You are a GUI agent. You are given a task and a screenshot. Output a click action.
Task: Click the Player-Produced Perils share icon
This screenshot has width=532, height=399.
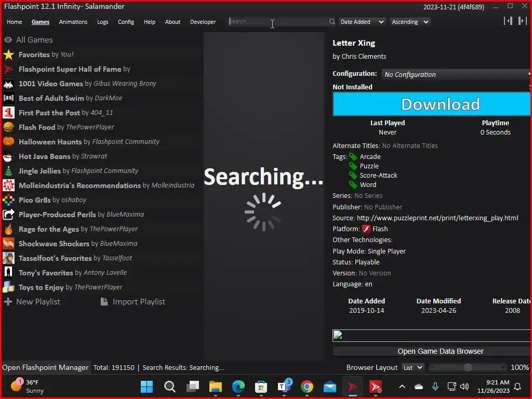click(x=8, y=215)
